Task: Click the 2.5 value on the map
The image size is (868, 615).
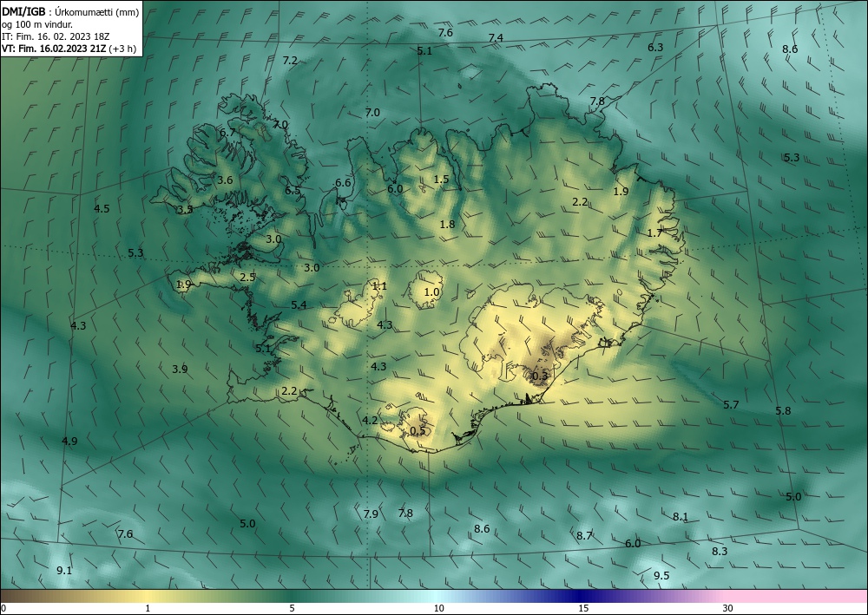Action: [247, 278]
